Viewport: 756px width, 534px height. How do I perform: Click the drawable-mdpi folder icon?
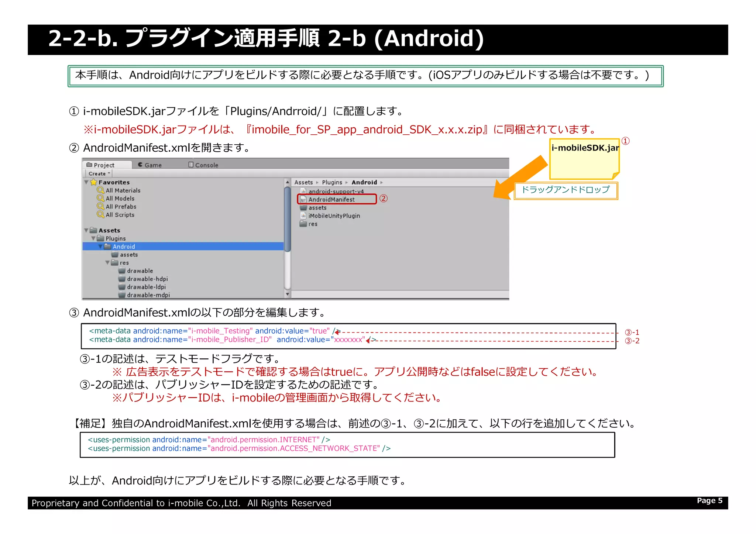(x=122, y=295)
